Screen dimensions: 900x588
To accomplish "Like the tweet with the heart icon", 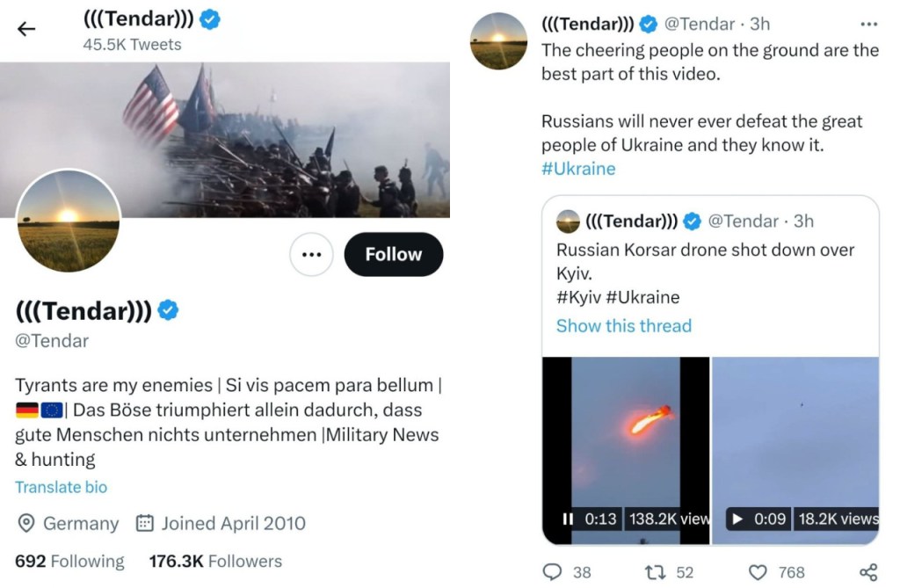I will (759, 572).
